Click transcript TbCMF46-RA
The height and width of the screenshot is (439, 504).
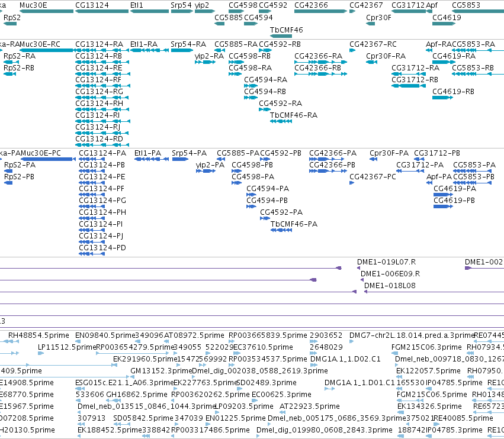click(294, 115)
